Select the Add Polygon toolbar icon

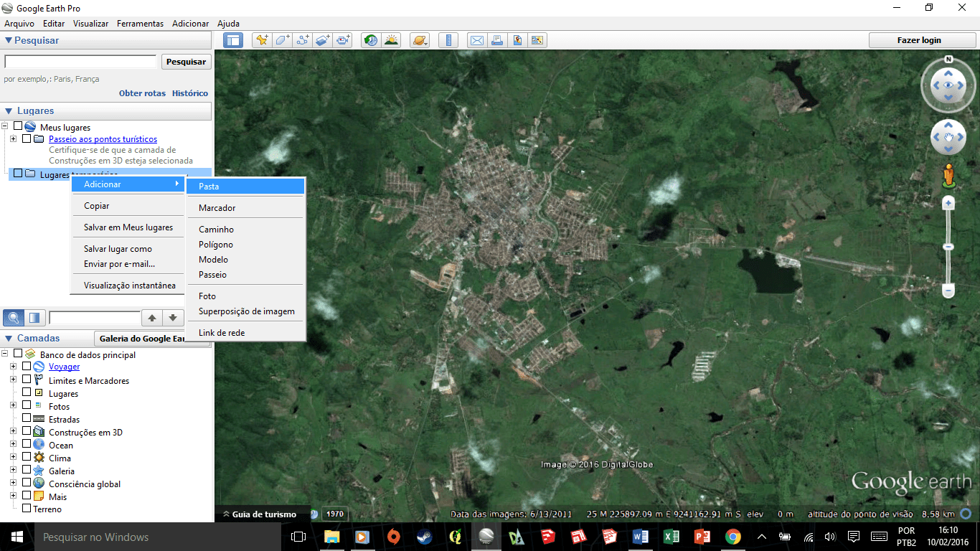(x=282, y=40)
